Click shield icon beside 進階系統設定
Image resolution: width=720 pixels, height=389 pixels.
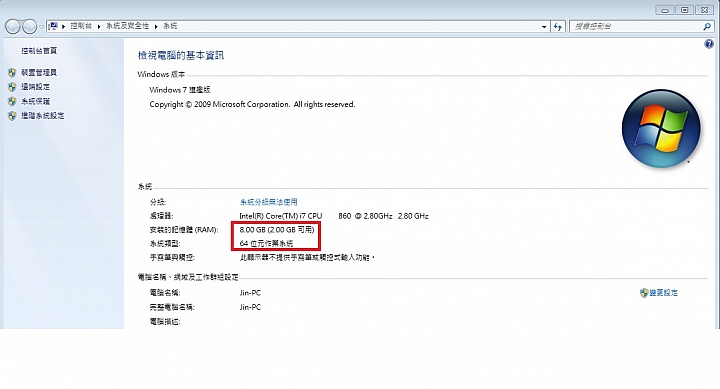tap(12, 116)
